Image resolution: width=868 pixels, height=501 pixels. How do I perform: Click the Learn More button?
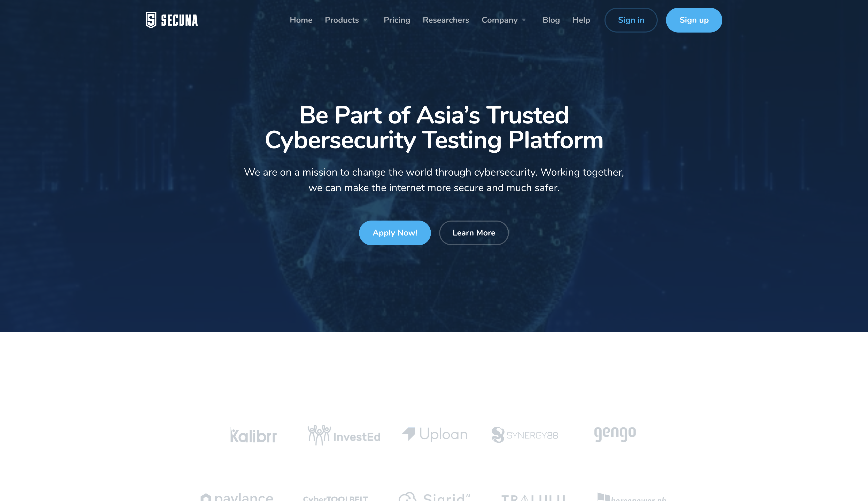tap(474, 233)
